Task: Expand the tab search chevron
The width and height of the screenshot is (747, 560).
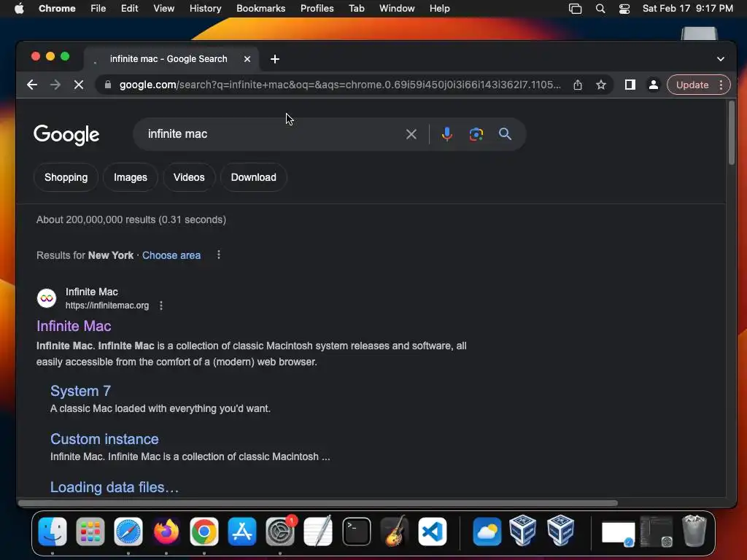Action: (720, 59)
